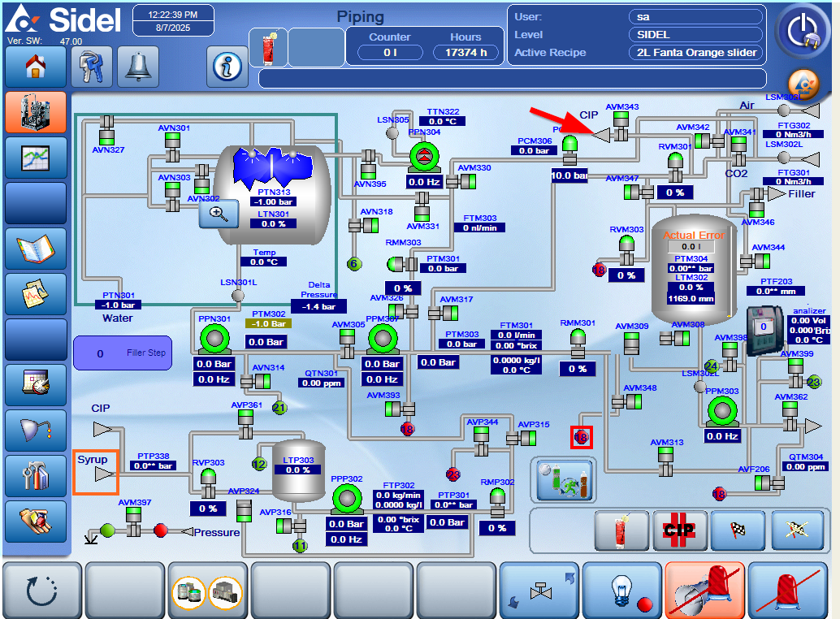Open the calendar scheduler sidebar page
Image resolution: width=840 pixels, height=619 pixels.
[36, 385]
